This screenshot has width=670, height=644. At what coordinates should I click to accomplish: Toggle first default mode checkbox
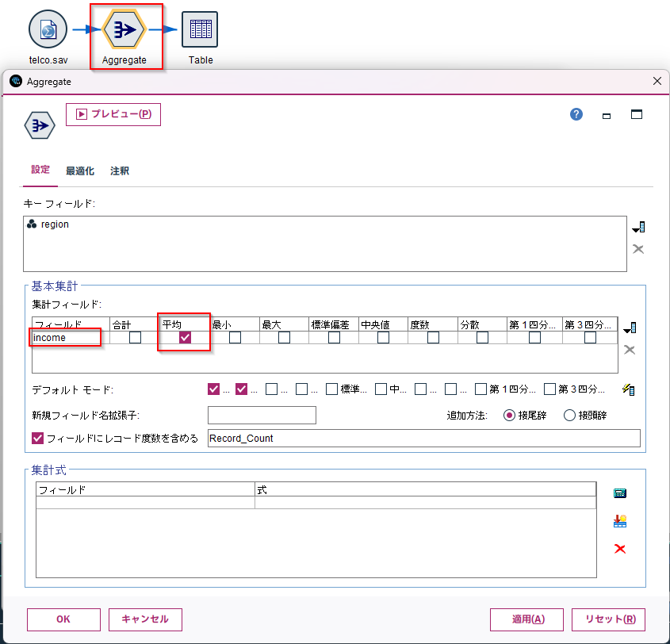click(213, 389)
